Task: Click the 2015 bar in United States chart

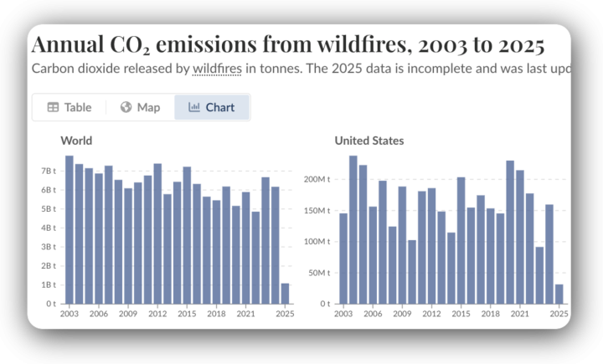Action: (x=461, y=241)
